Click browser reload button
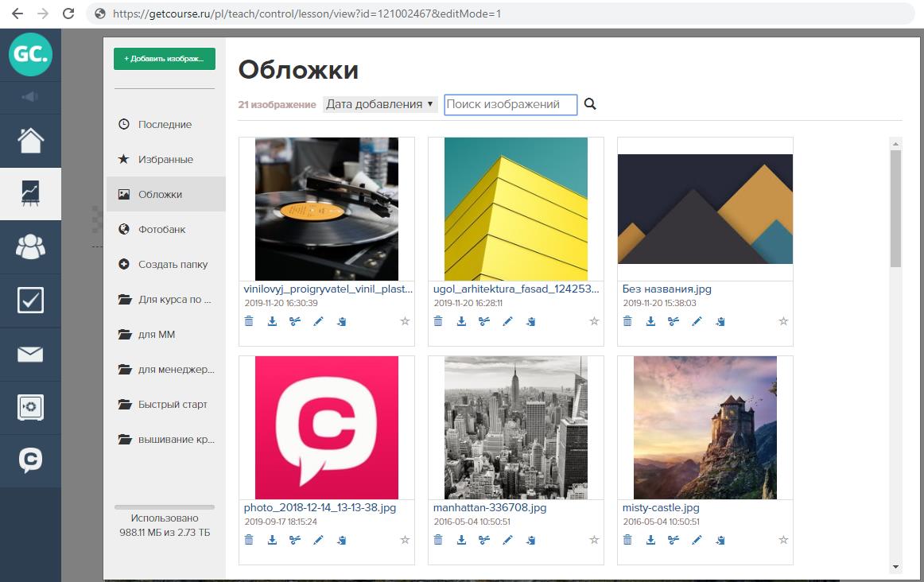924x582 pixels. (x=68, y=14)
